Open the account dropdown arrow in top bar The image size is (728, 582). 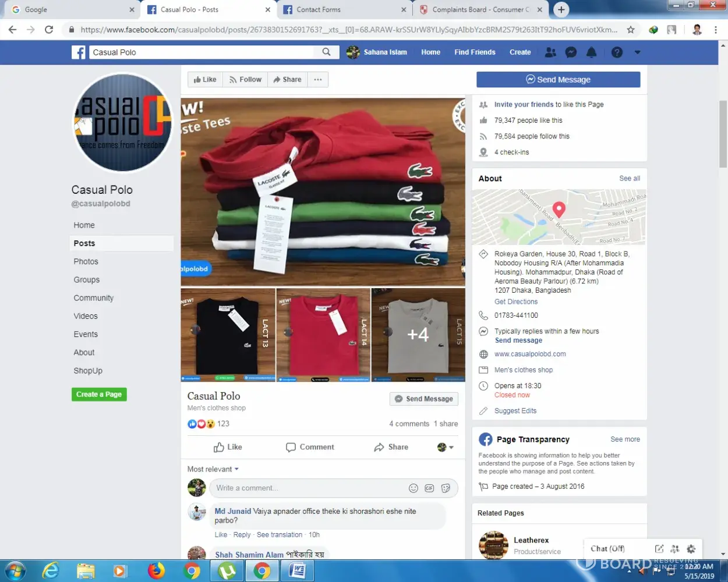click(637, 52)
